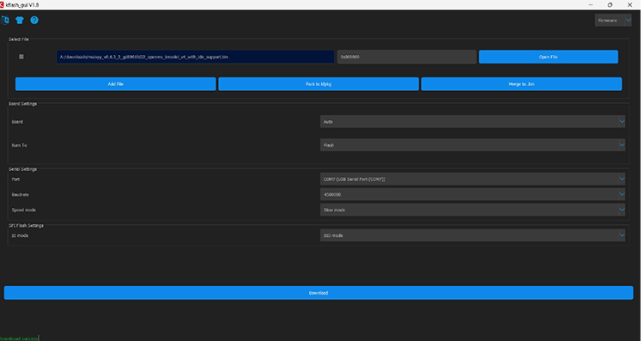
Task: Open the question mark help icon
Action: 34,20
